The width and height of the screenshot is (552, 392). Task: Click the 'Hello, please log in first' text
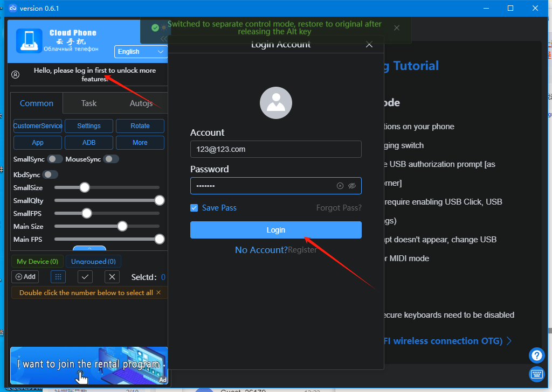[x=95, y=74]
